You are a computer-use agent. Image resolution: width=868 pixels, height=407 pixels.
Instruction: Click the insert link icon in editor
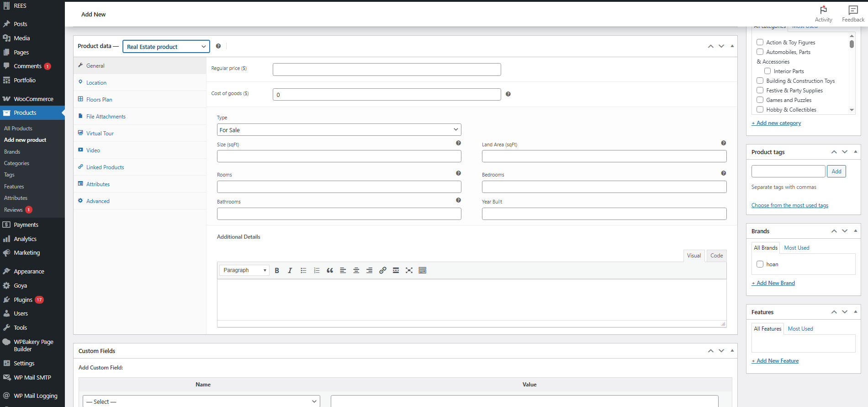click(x=383, y=270)
